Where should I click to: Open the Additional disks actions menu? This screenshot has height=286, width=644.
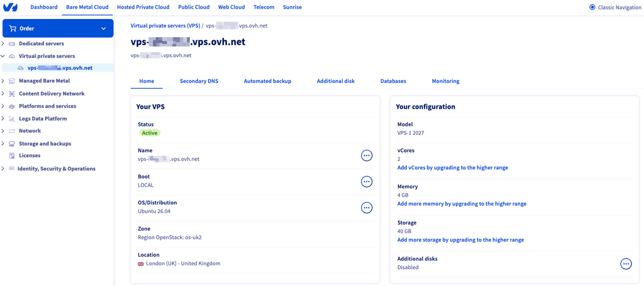[x=626, y=264]
